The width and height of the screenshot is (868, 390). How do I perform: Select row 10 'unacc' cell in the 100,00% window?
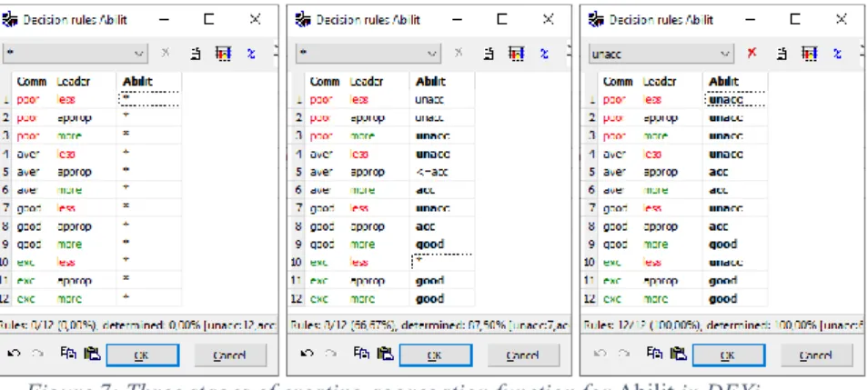(736, 262)
